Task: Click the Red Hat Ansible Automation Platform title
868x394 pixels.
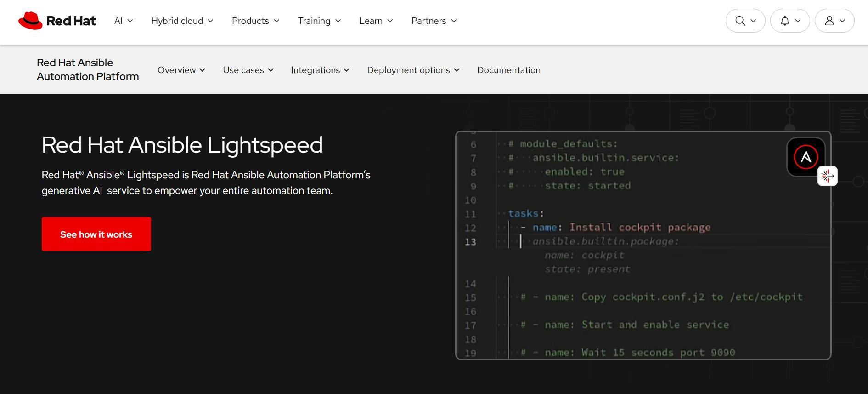Action: pos(88,69)
